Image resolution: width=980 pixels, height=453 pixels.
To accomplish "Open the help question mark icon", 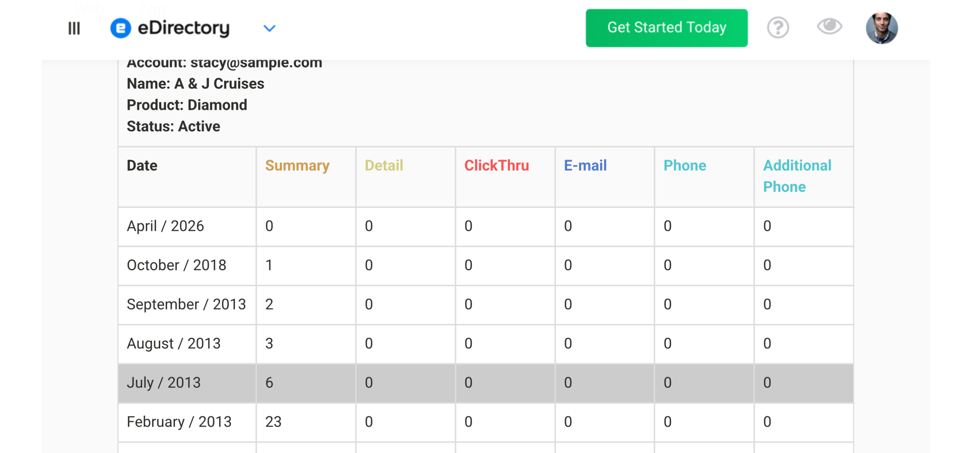I will point(778,28).
